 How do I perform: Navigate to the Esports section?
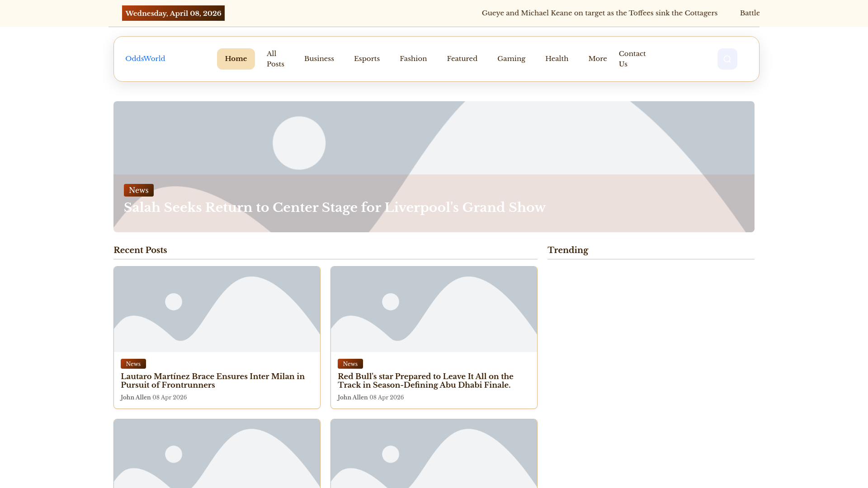coord(367,59)
